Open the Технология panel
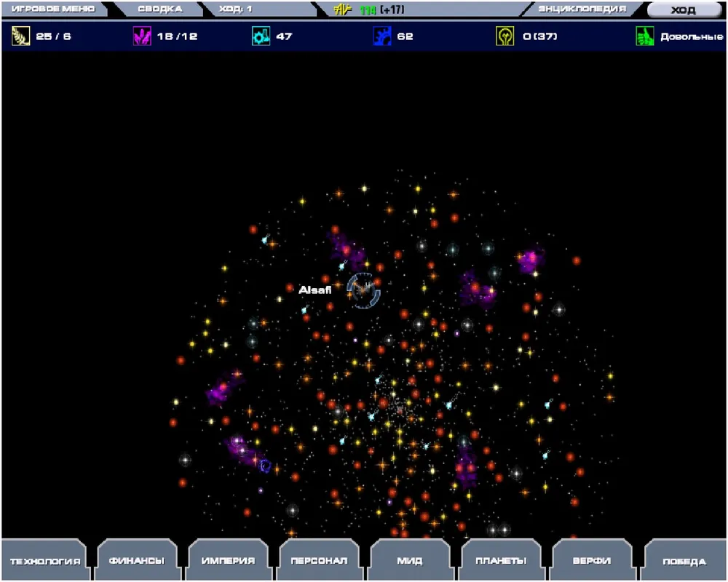Image resolution: width=728 pixels, height=582 pixels. pos(45,561)
